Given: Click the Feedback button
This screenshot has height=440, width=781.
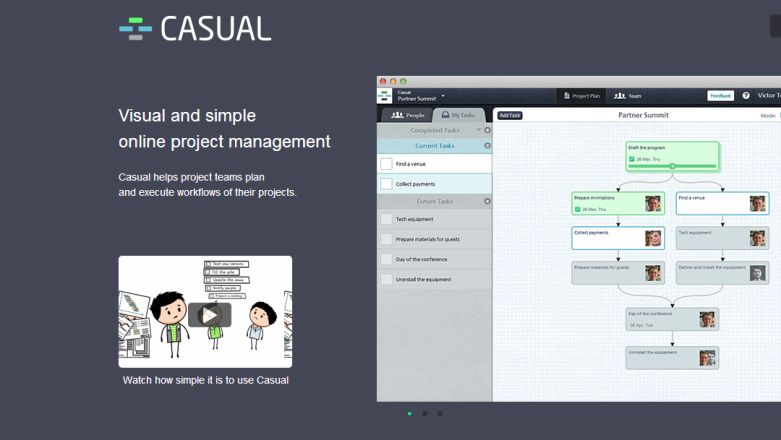Looking at the screenshot, I should (x=720, y=96).
